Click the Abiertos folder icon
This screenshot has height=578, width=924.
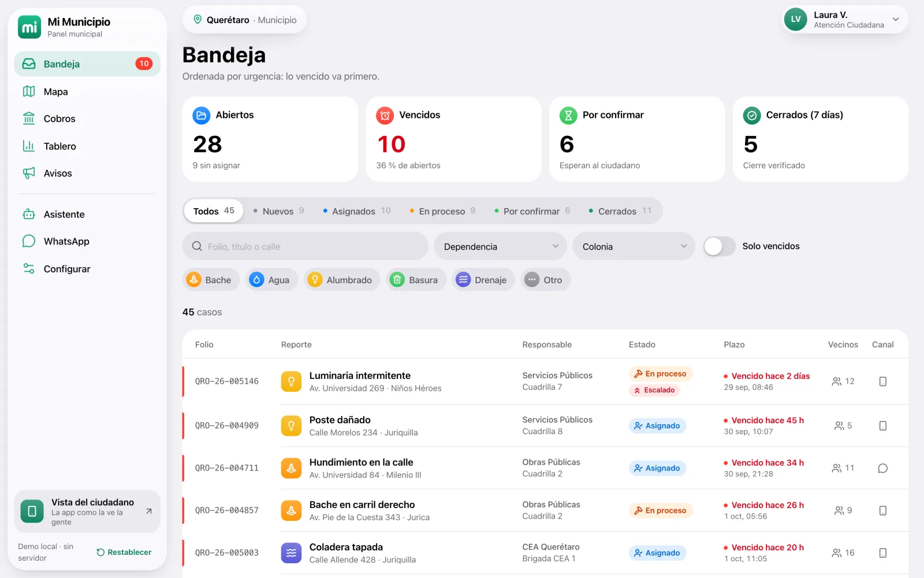click(x=202, y=116)
